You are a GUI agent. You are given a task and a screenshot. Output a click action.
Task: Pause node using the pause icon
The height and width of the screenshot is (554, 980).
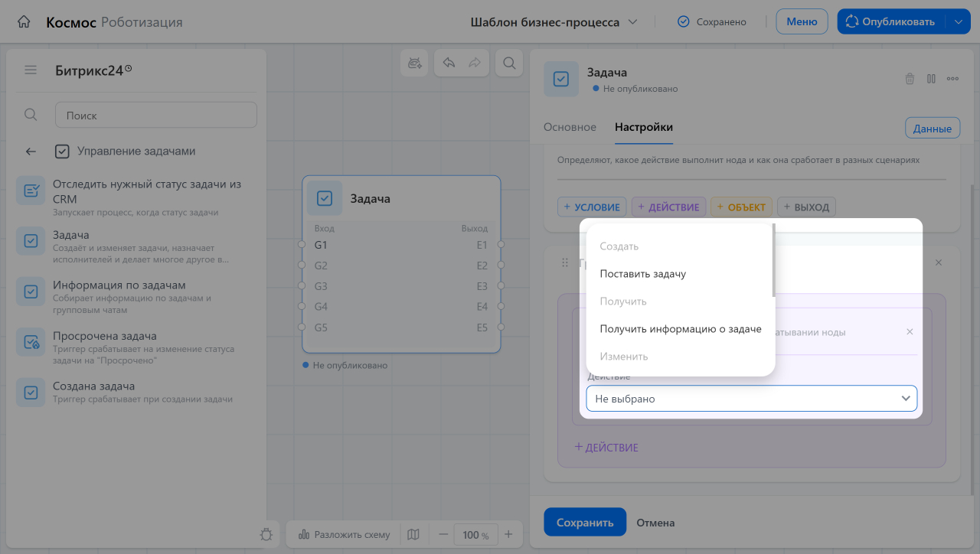pyautogui.click(x=931, y=78)
